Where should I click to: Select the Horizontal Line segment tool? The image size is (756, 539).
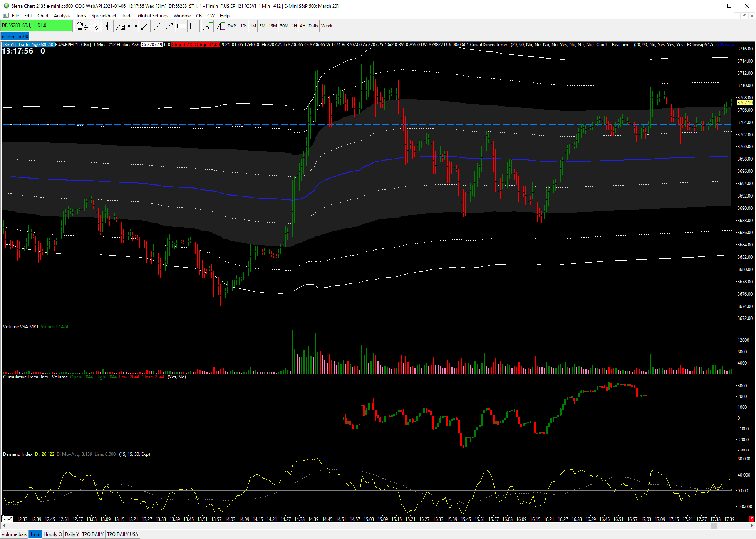(x=132, y=26)
